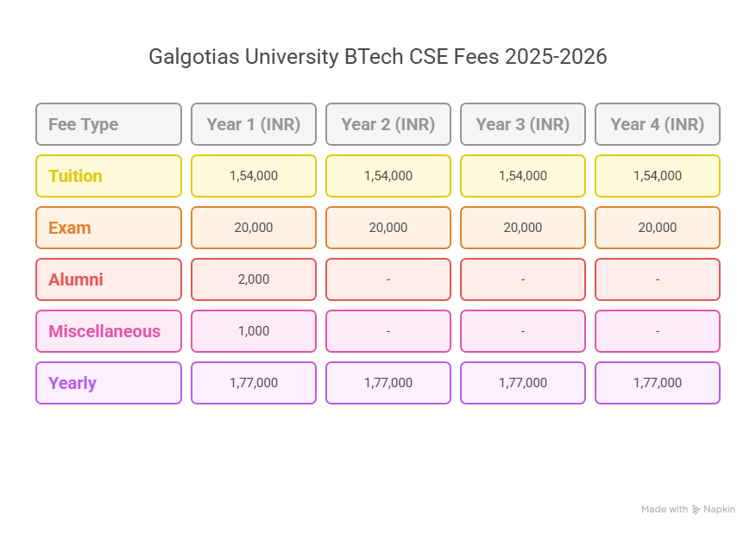The width and height of the screenshot is (756, 533).
Task: Click the "Made with Napkin" watermark text
Action: click(688, 510)
